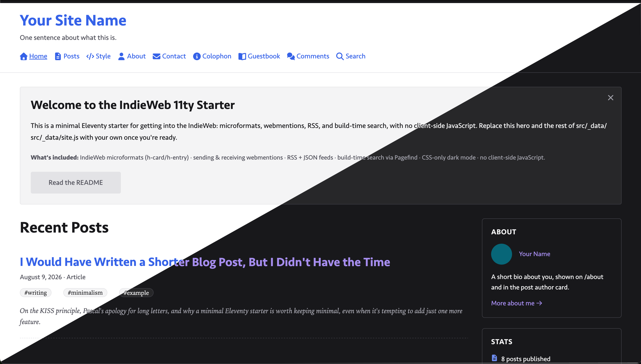Screen dimensions: 641x364
Task: Click the On the KISS principle excerpt
Action: pyautogui.click(x=241, y=316)
